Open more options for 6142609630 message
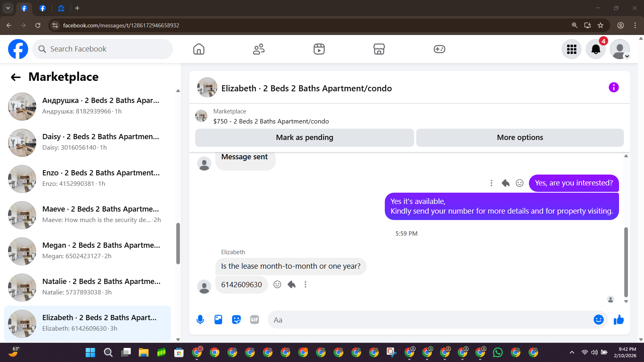This screenshot has width=644, height=362. tap(305, 284)
